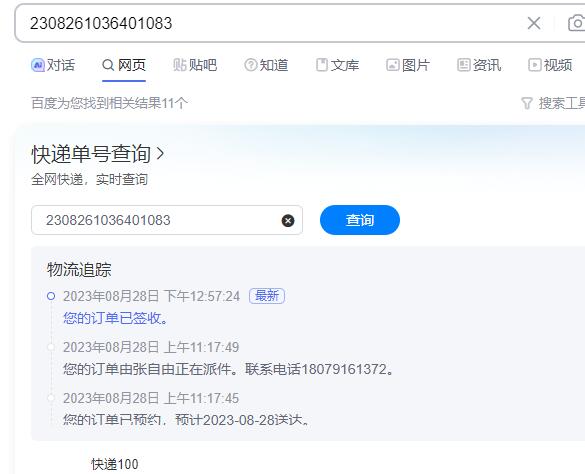Image resolution: width=585 pixels, height=474 pixels.
Task: Open the camera image search icon
Action: [576, 23]
